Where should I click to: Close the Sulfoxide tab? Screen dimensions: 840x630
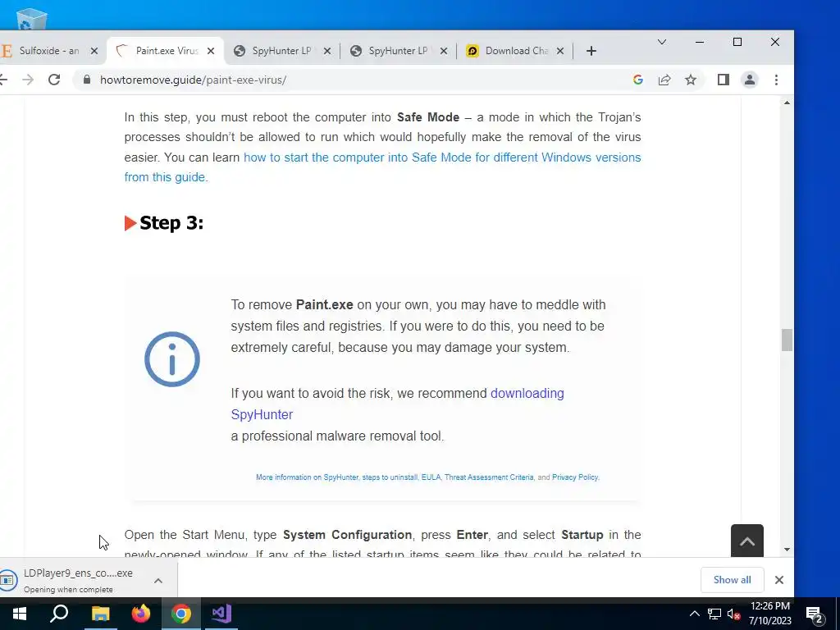94,51
